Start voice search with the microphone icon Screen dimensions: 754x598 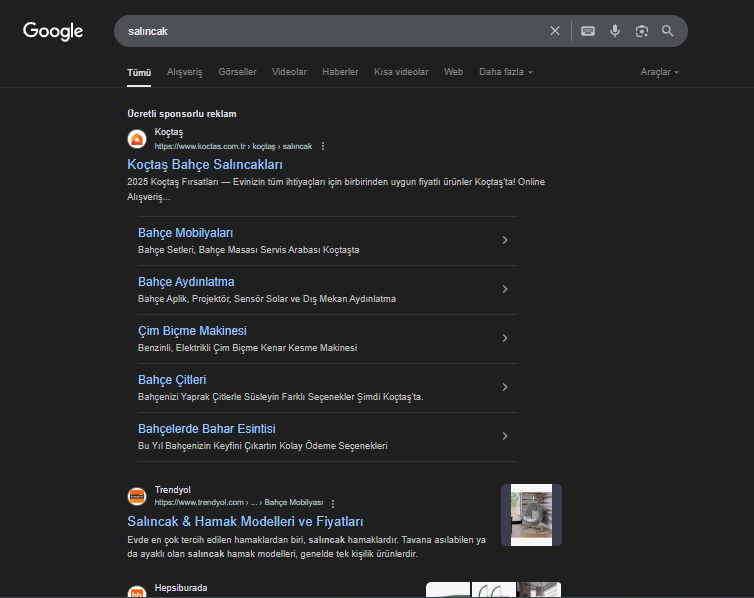(x=615, y=31)
